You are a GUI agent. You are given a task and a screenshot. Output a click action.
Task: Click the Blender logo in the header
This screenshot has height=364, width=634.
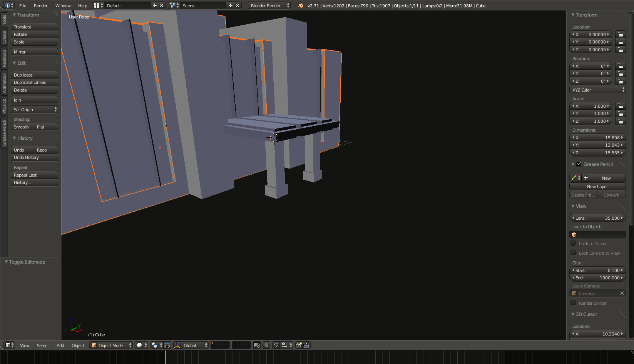tap(301, 6)
